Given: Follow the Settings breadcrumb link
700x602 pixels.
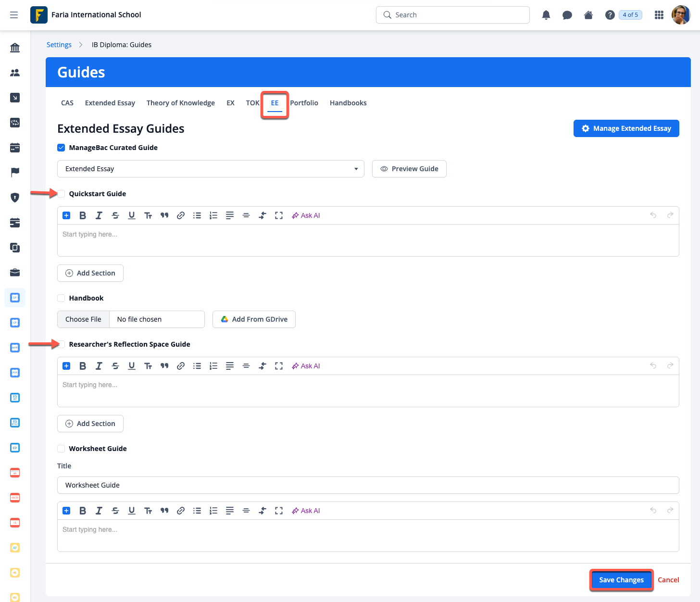Looking at the screenshot, I should pos(59,45).
